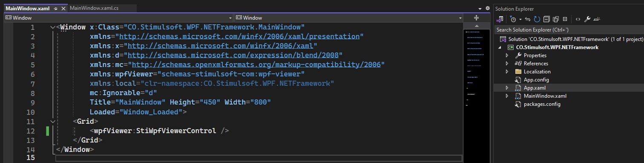The width and height of the screenshot is (644, 163).
Task: Click the Switch Views icon in Solution Explorer
Action: tap(500, 19)
